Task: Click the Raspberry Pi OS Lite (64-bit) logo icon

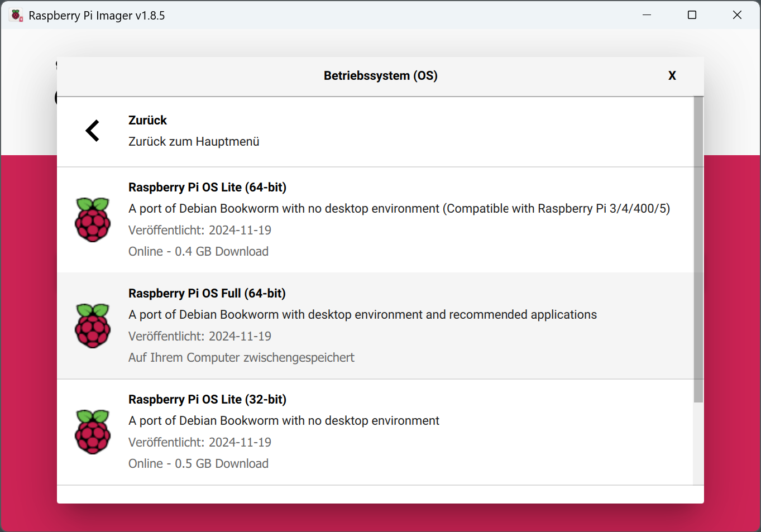Action: click(x=93, y=219)
